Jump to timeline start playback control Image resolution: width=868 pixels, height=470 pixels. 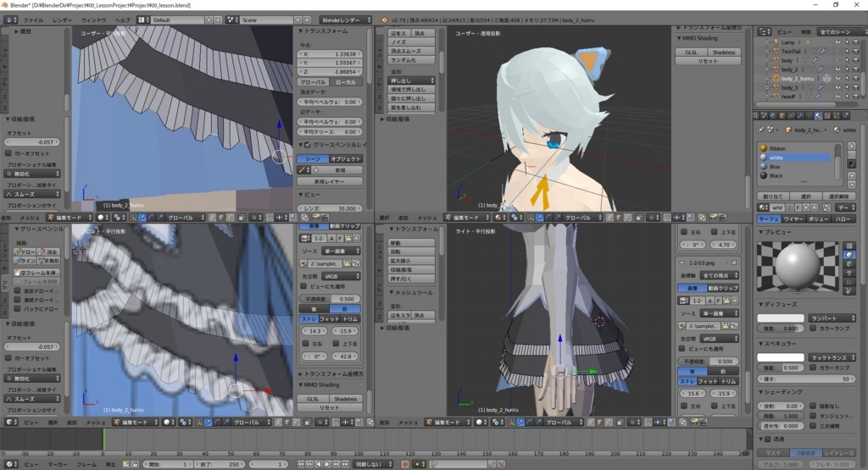301,464
